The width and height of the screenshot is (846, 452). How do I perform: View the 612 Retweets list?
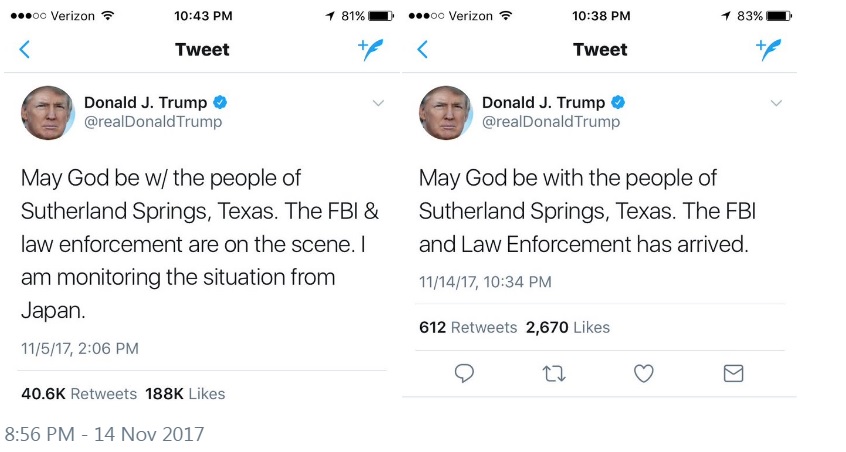click(467, 327)
